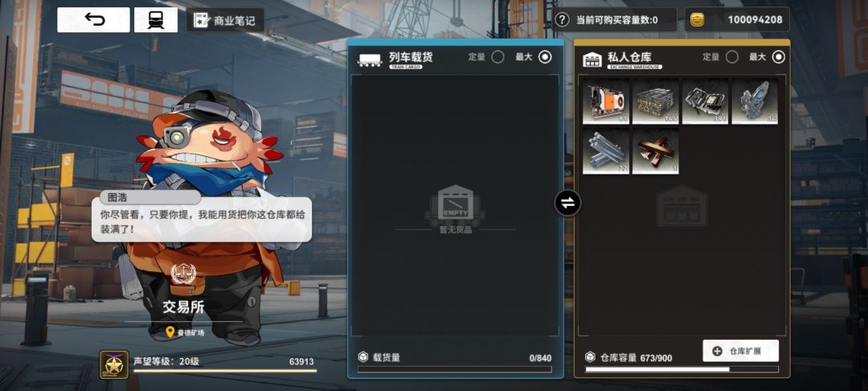Screen dimensions: 868x391
Task: Click the 曼德矿场 location pin icon
Action: 170,332
